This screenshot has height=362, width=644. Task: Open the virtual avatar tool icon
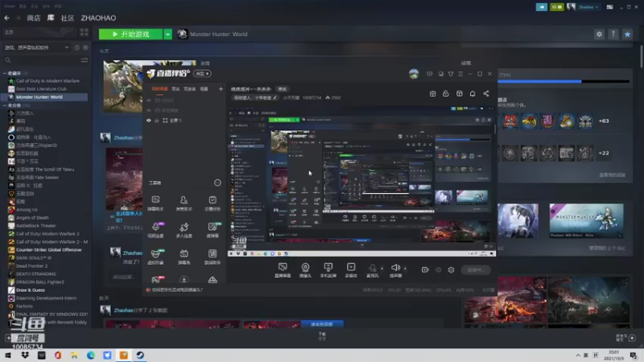tap(155, 257)
